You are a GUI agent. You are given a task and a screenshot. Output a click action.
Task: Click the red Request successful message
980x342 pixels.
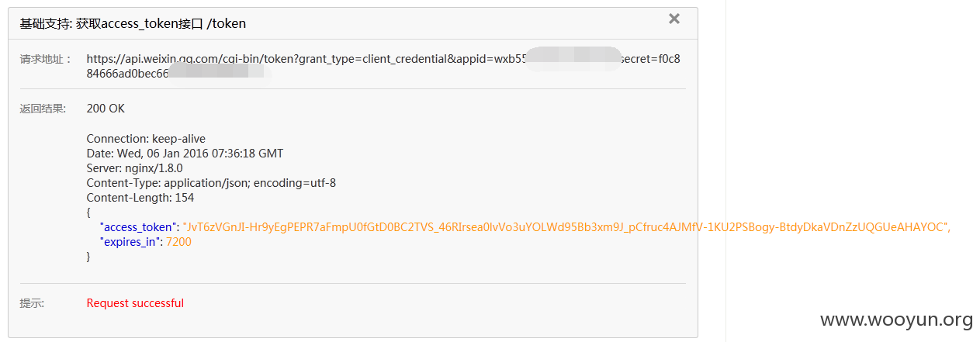pos(135,303)
